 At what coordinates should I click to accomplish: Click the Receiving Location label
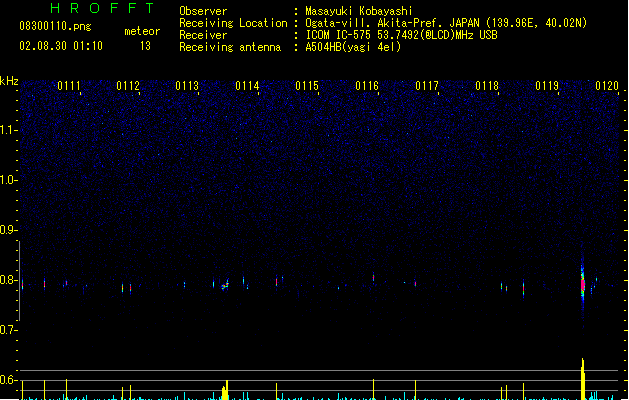pyautogui.click(x=233, y=23)
